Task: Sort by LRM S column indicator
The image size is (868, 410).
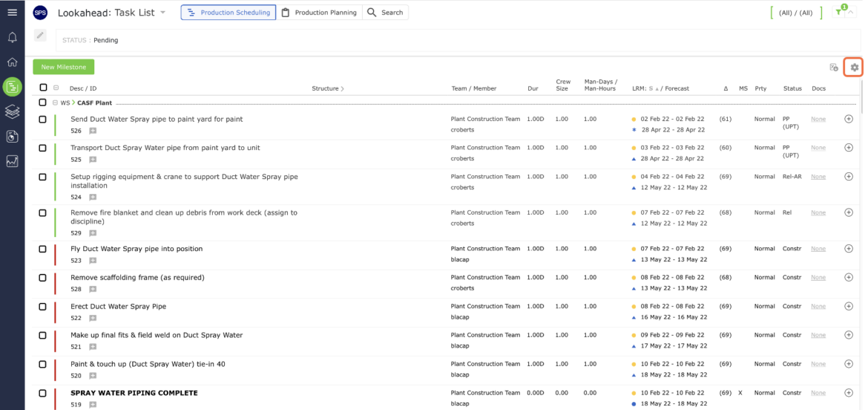Action: 654,88
